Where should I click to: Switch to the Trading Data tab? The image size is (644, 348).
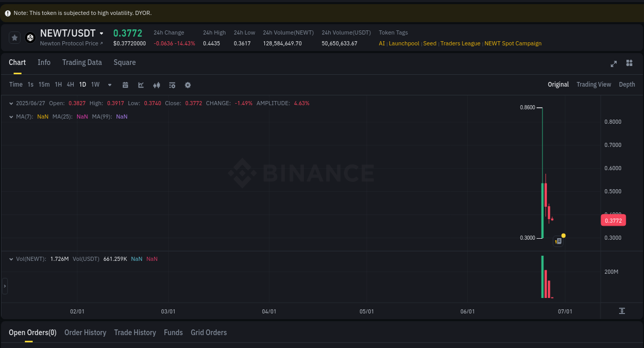[x=82, y=62]
